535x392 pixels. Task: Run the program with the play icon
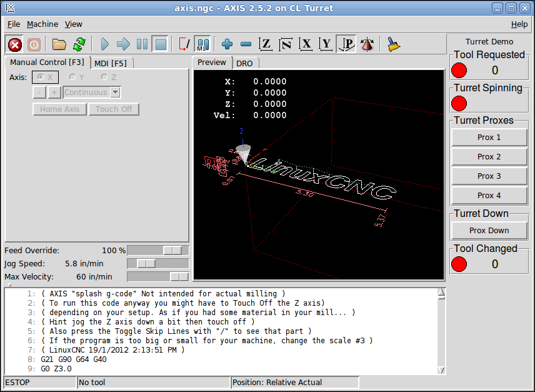click(104, 44)
